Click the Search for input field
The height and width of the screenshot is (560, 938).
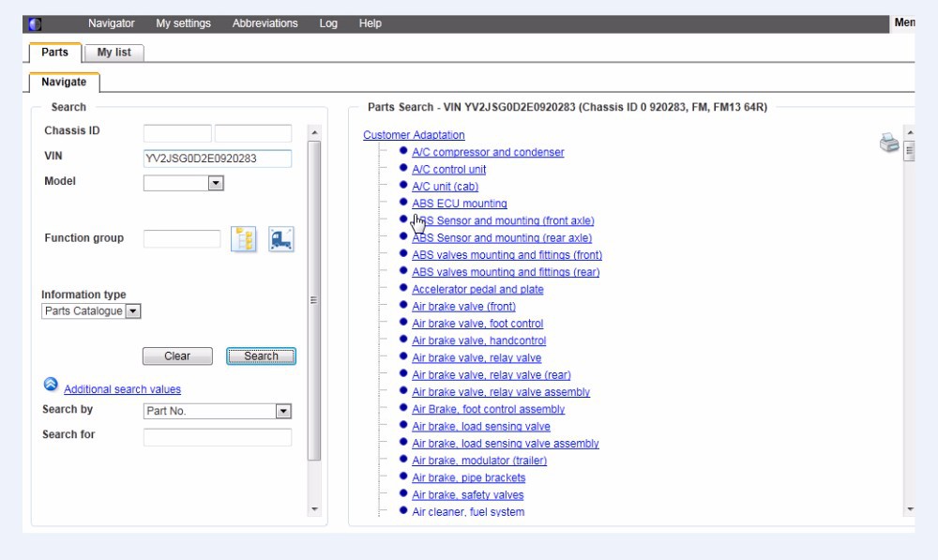tap(218, 437)
